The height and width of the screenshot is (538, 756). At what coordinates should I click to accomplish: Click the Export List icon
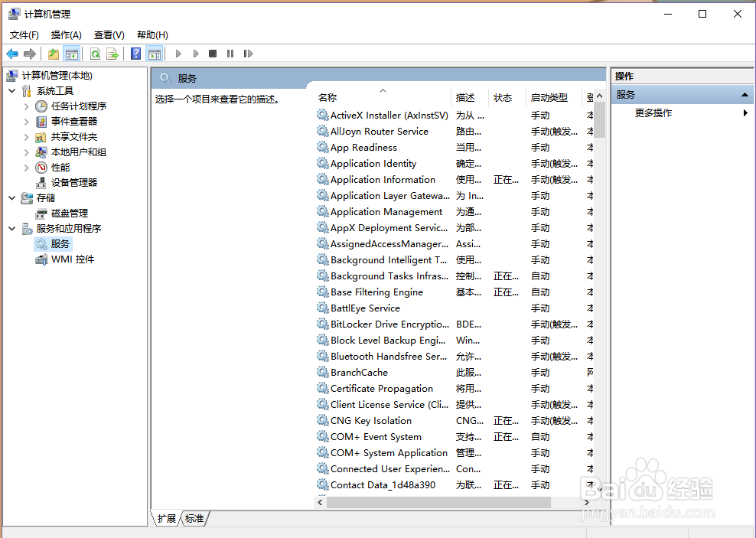point(113,53)
